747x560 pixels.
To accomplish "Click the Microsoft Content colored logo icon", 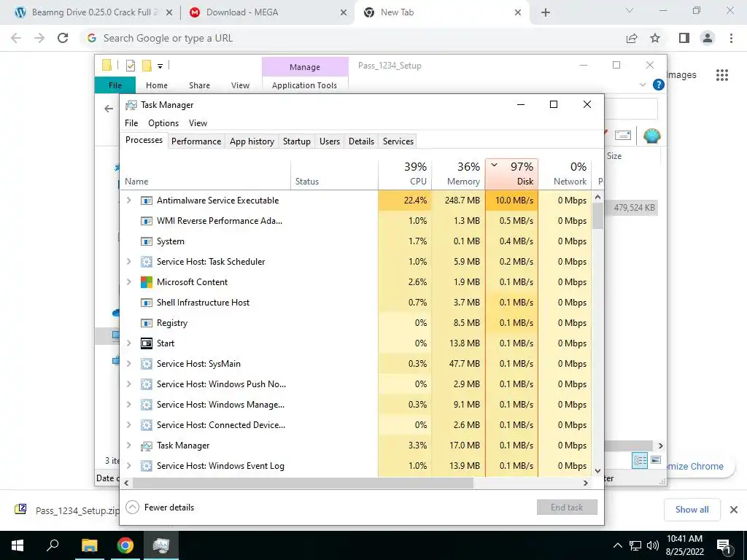I will [x=146, y=282].
